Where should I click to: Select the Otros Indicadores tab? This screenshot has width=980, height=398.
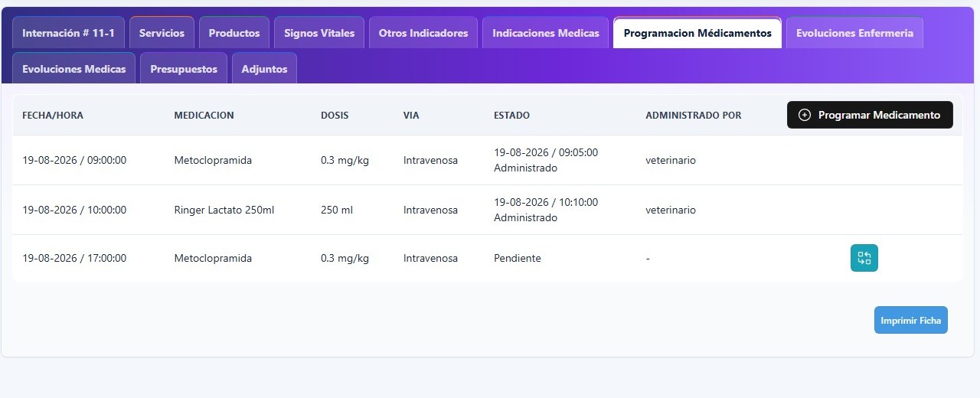coord(423,33)
